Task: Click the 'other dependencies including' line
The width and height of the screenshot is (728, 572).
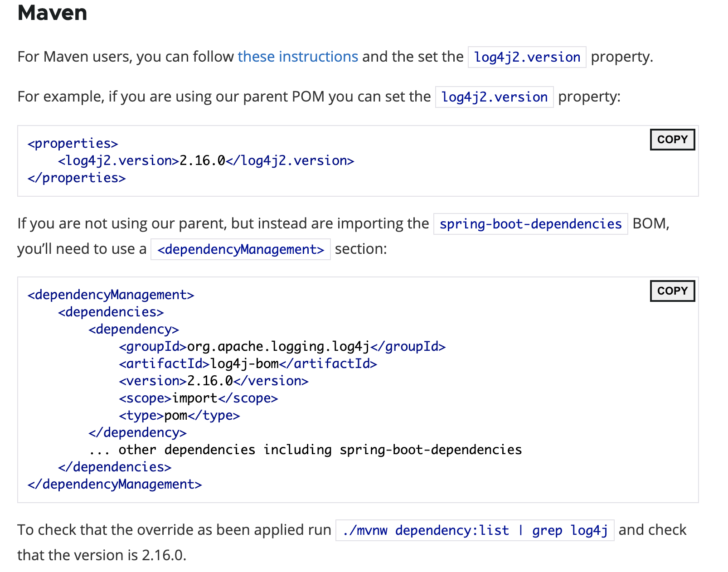Action: 306,450
